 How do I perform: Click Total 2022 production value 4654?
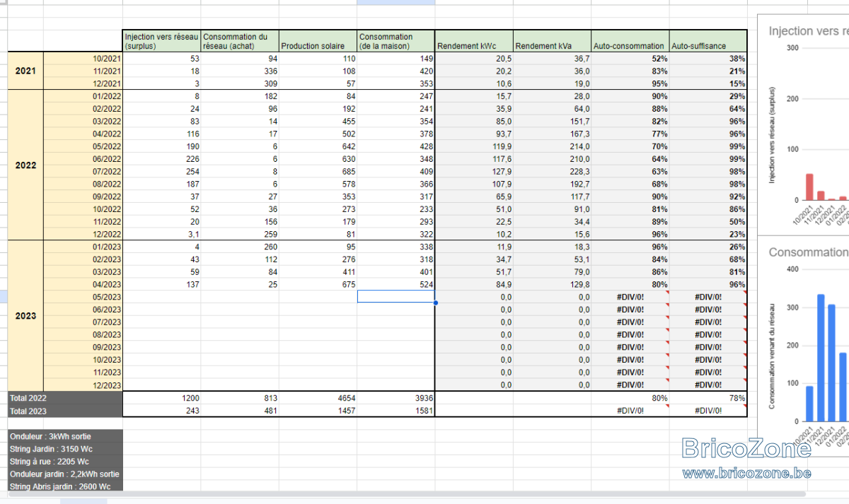pyautogui.click(x=318, y=398)
